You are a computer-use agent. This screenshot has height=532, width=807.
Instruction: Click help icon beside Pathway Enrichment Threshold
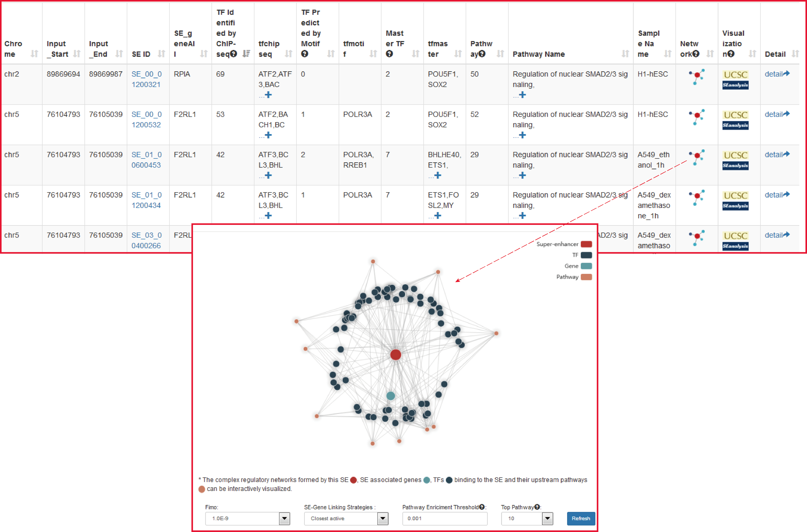tap(482, 507)
